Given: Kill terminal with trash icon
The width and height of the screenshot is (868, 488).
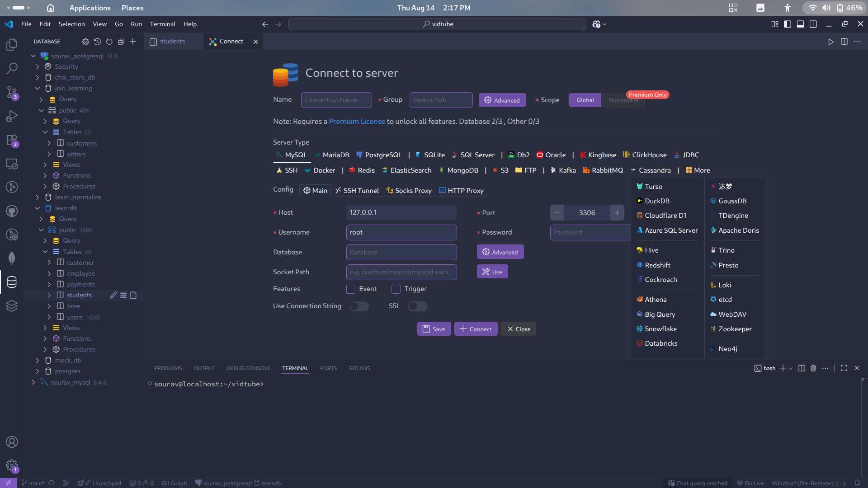Looking at the screenshot, I should 813,368.
